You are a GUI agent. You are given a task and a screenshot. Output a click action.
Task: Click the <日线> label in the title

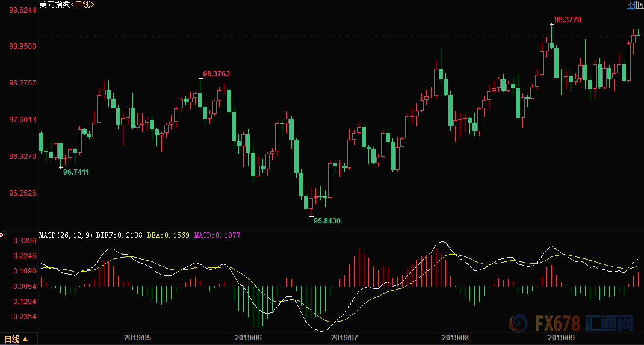coord(82,5)
